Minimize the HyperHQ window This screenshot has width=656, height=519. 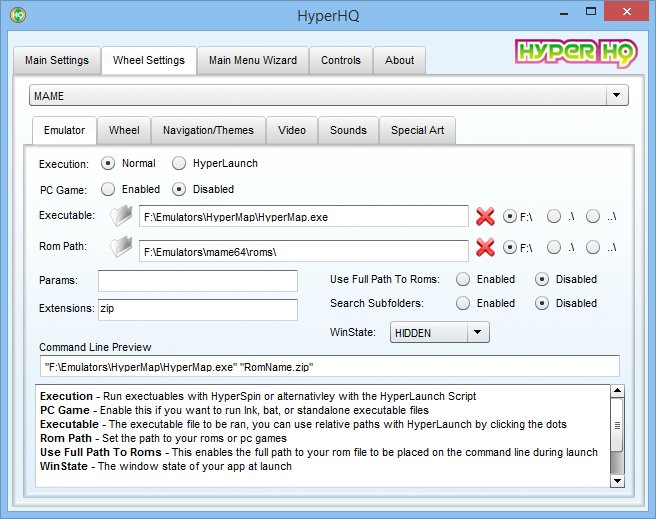point(564,13)
